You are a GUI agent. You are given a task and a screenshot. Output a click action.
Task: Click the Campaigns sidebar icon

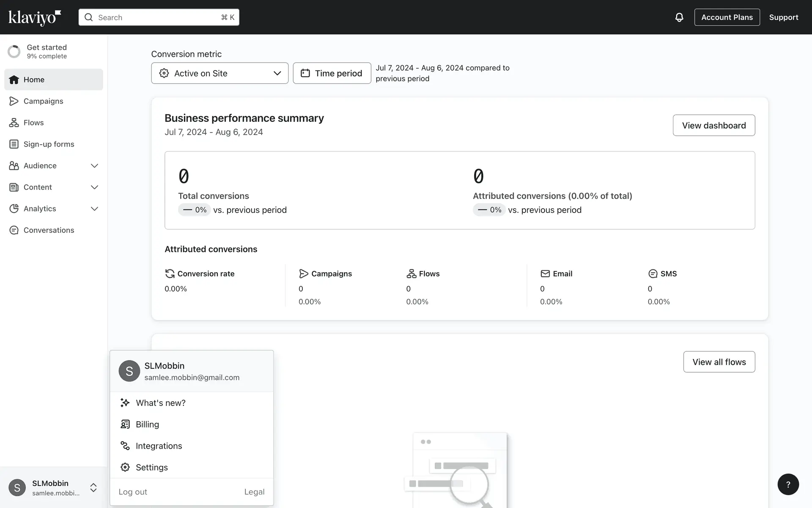(x=14, y=101)
